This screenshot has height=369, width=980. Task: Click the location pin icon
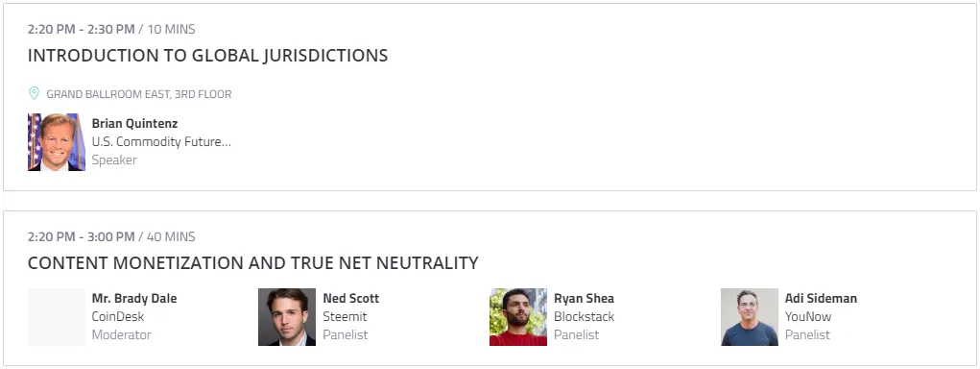(x=34, y=94)
